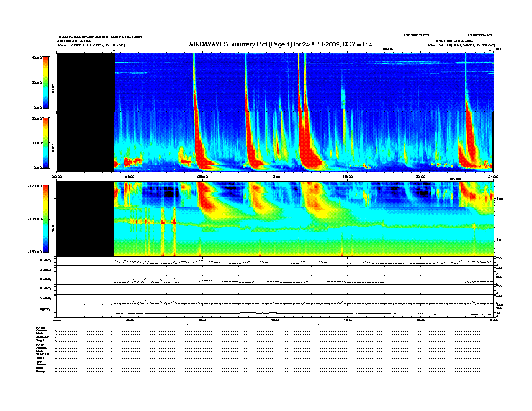Click the 12:00 tick label under RAD1 spectrogram
Viewport: 532px width, 411px height.
[x=275, y=177]
